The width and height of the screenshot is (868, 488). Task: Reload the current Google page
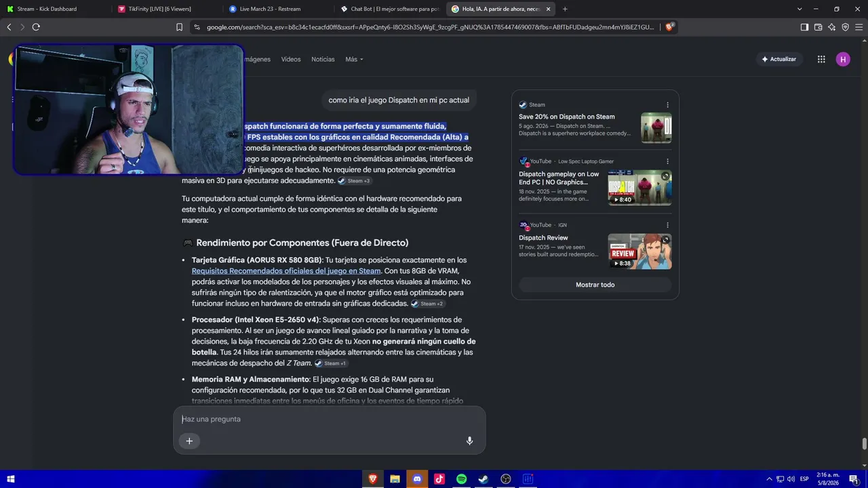(36, 27)
